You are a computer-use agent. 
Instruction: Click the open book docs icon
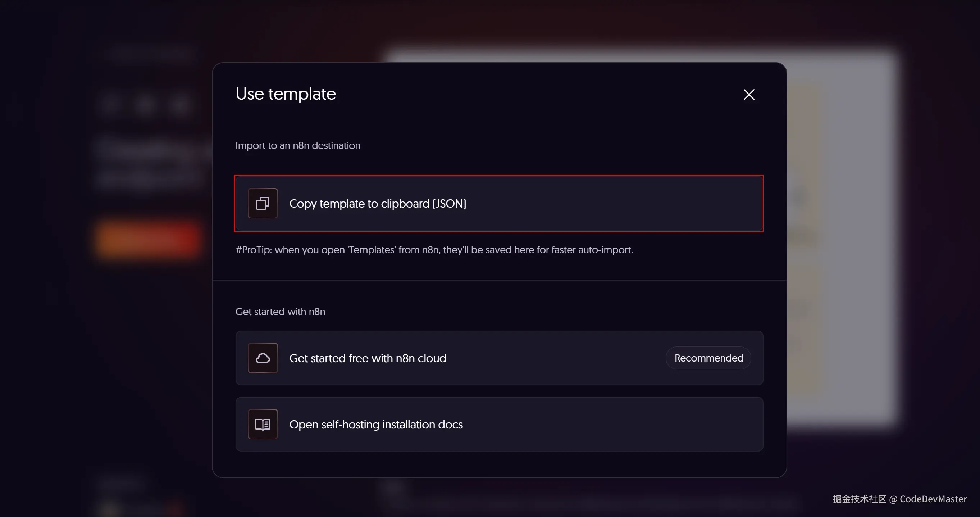coord(263,424)
